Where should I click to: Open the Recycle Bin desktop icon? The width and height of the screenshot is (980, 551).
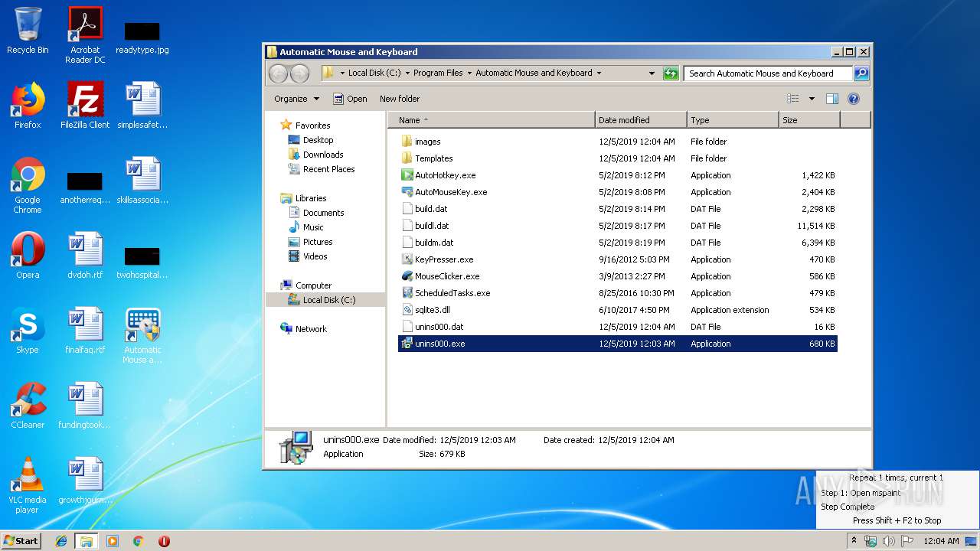28,31
